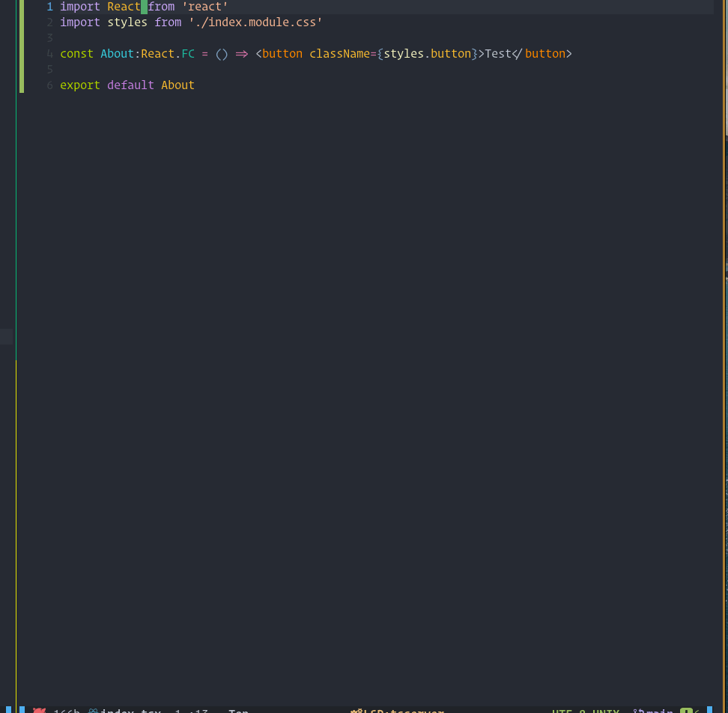Click the UNIX file format indicator
The width and height of the screenshot is (728, 713).
pyautogui.click(x=605, y=710)
